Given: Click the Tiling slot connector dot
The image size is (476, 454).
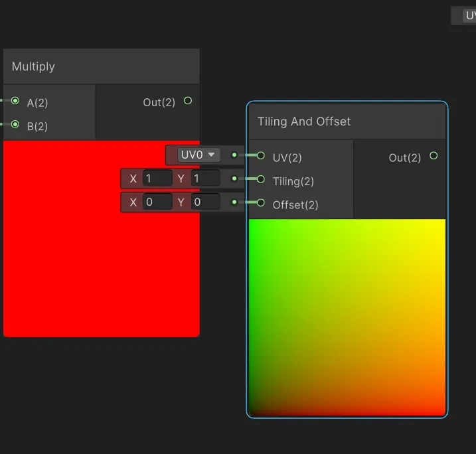Looking at the screenshot, I should point(234,179).
